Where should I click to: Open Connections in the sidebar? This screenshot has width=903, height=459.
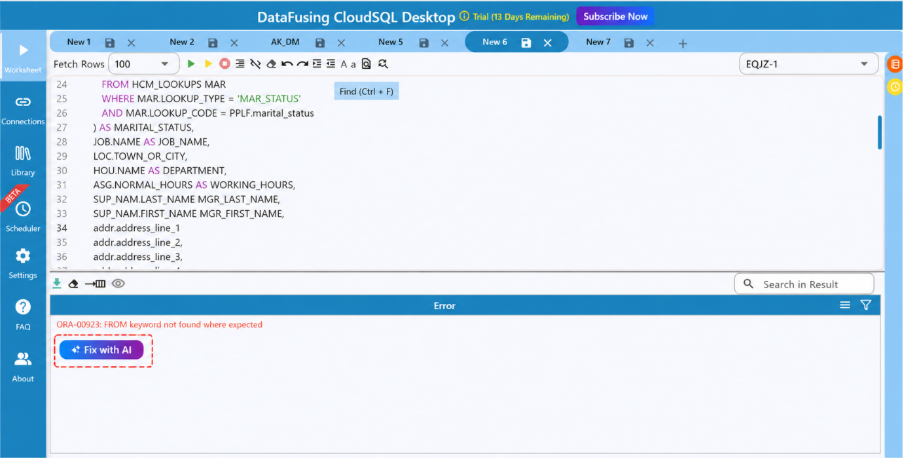23,109
